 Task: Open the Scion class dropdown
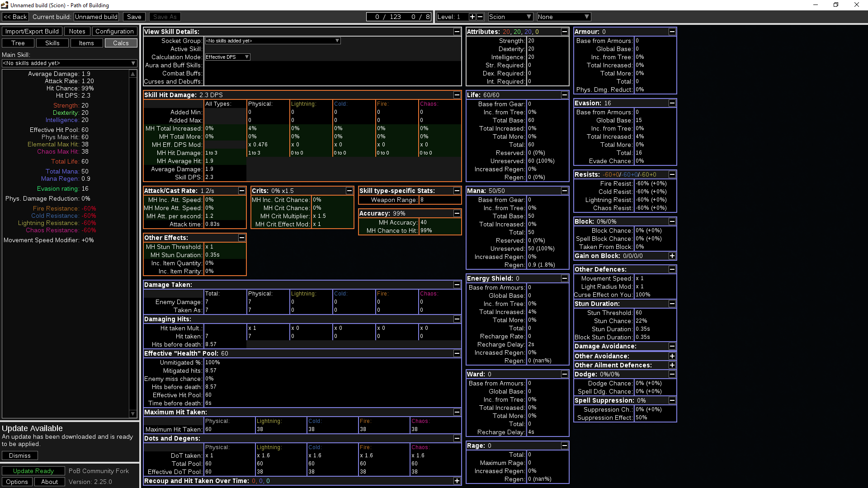pyautogui.click(x=510, y=17)
